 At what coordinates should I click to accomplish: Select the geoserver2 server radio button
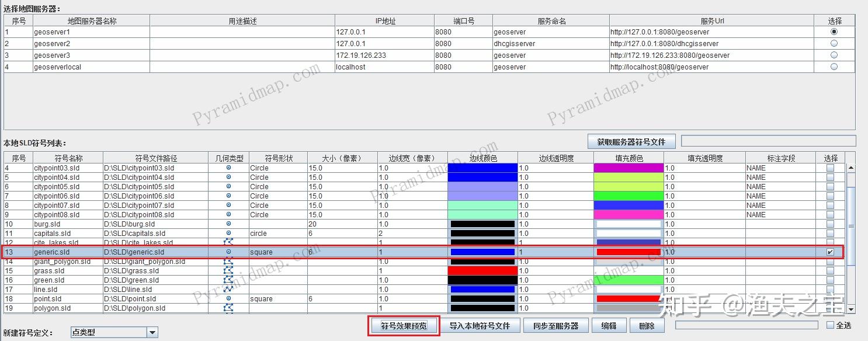[834, 43]
